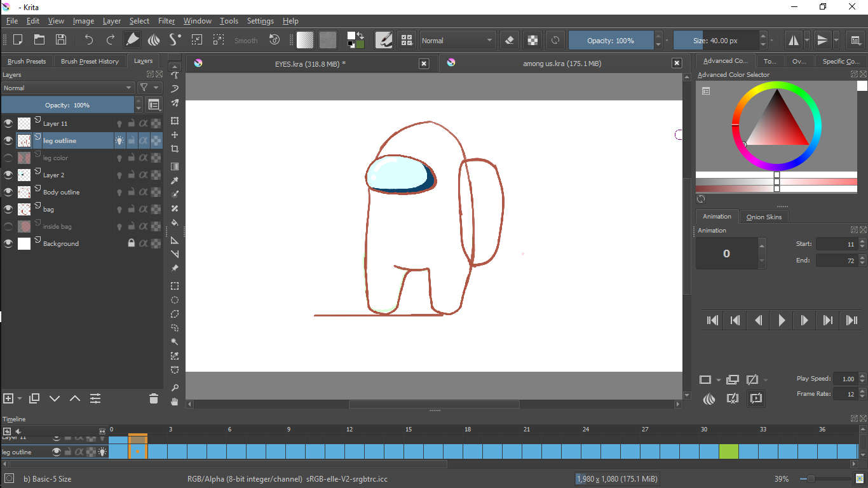The height and width of the screenshot is (488, 868).
Task: Enable preserve alpha checkerboard toggle in toolbar
Action: coord(532,40)
